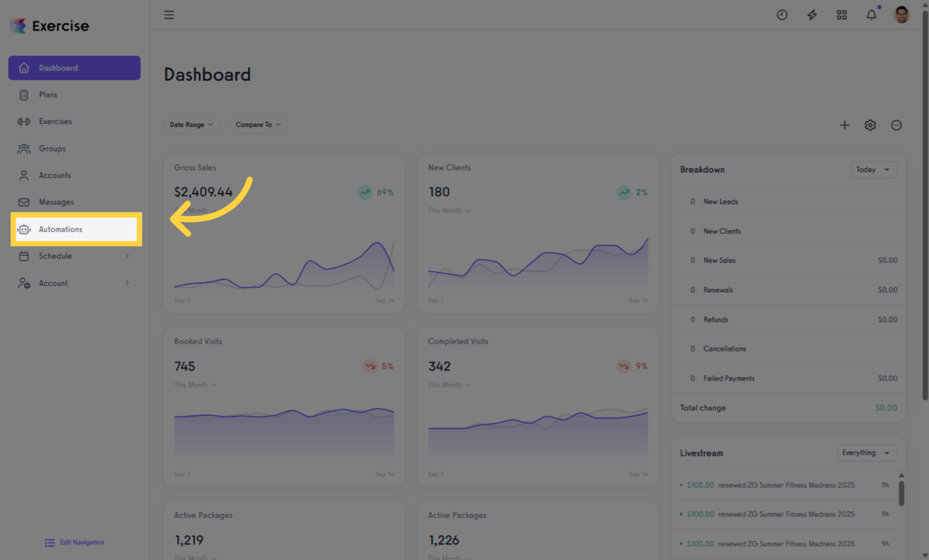Open the Livestream Everything dropdown
Image resolution: width=929 pixels, height=560 pixels.
click(866, 453)
